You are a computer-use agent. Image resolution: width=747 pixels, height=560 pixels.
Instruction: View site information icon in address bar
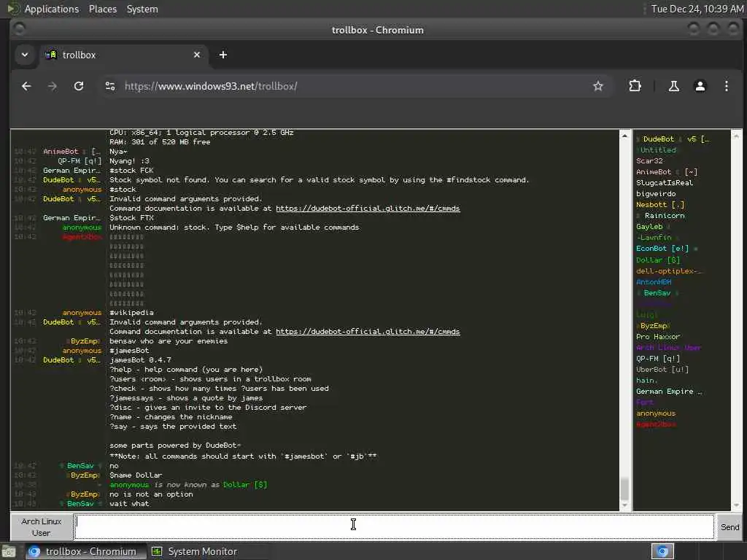click(x=110, y=86)
